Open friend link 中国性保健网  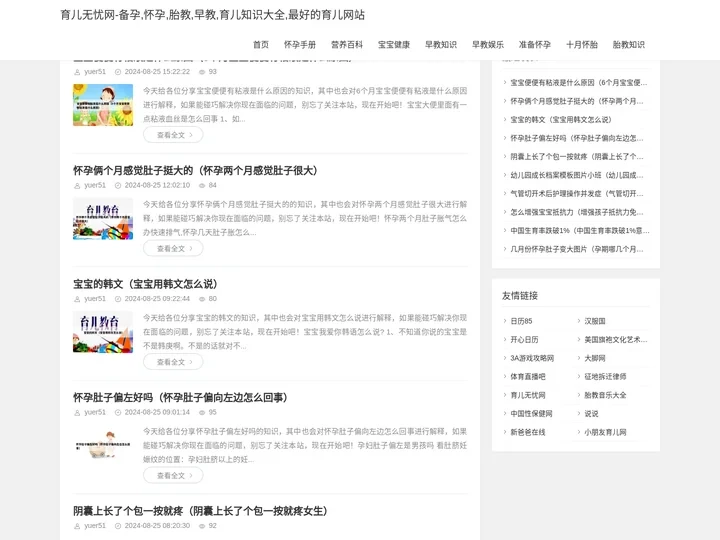point(531,413)
